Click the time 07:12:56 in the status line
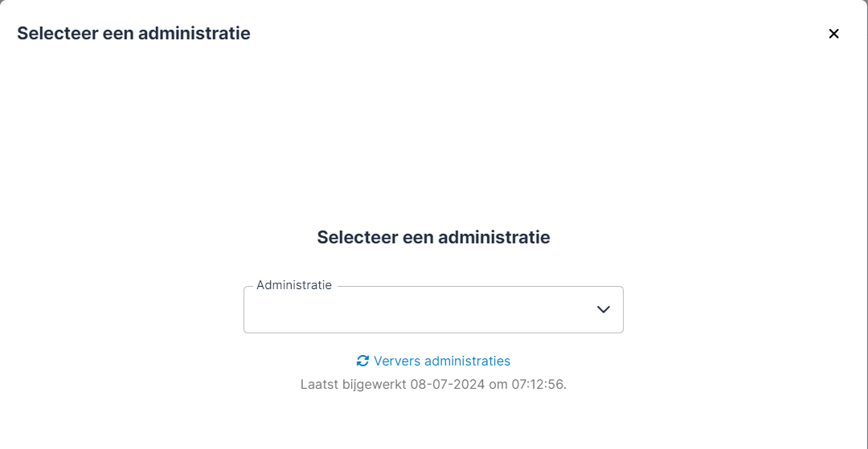 pos(538,384)
